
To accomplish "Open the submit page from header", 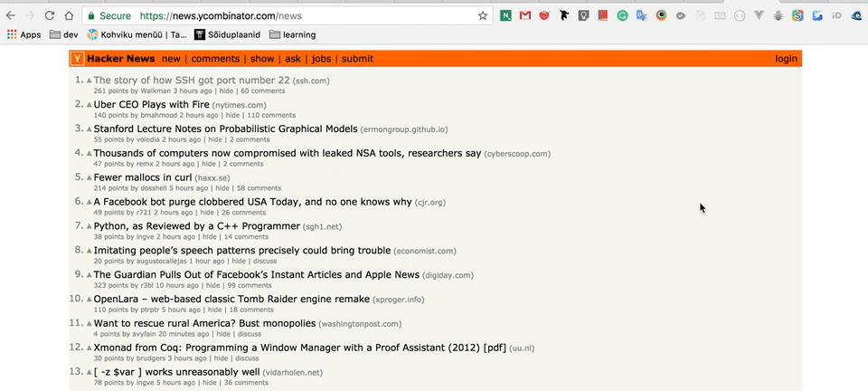I will tap(358, 59).
